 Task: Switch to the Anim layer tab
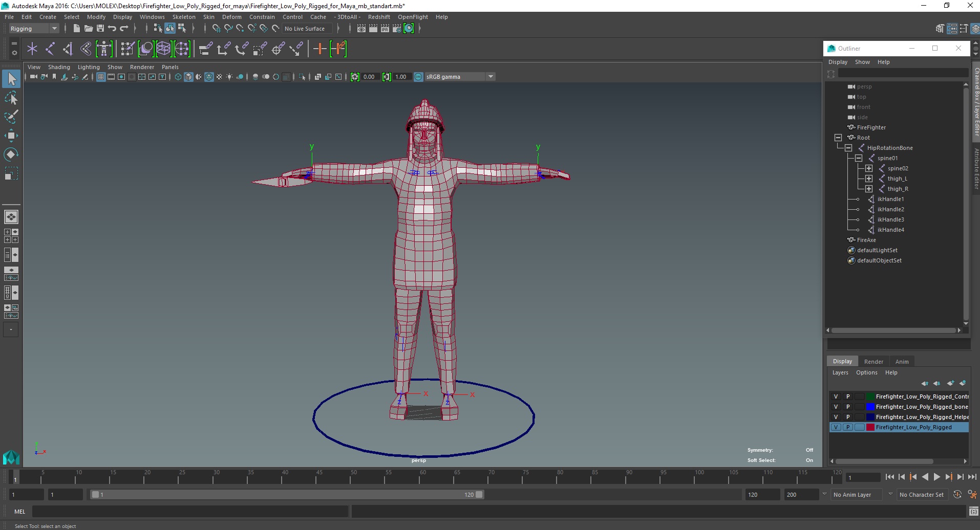click(x=902, y=362)
